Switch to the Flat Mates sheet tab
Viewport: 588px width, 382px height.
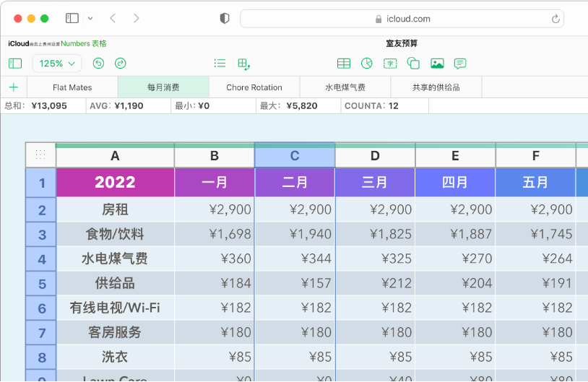click(72, 87)
